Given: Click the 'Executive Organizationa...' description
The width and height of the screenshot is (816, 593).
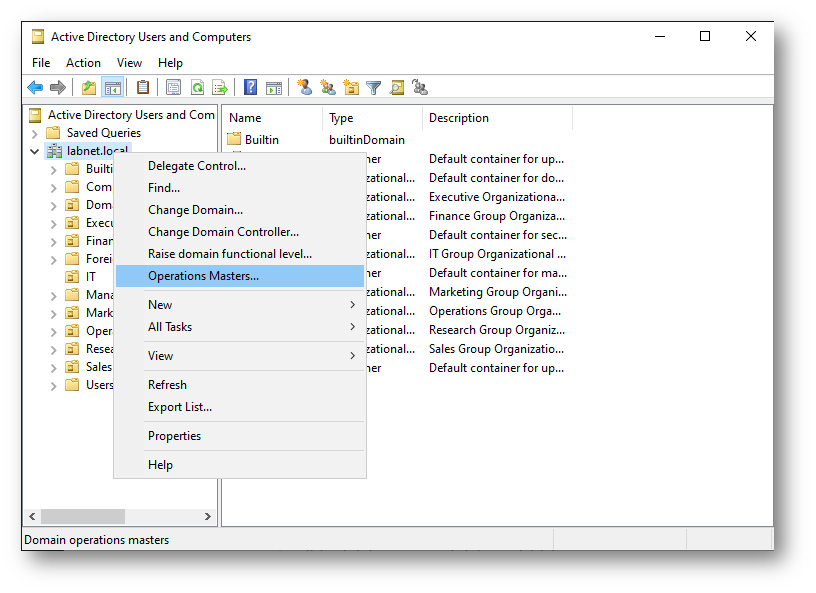Looking at the screenshot, I should 496,197.
